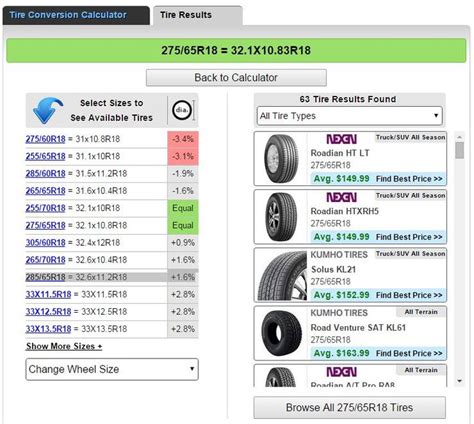Click Kumho Solus KL21 tire image

point(282,275)
